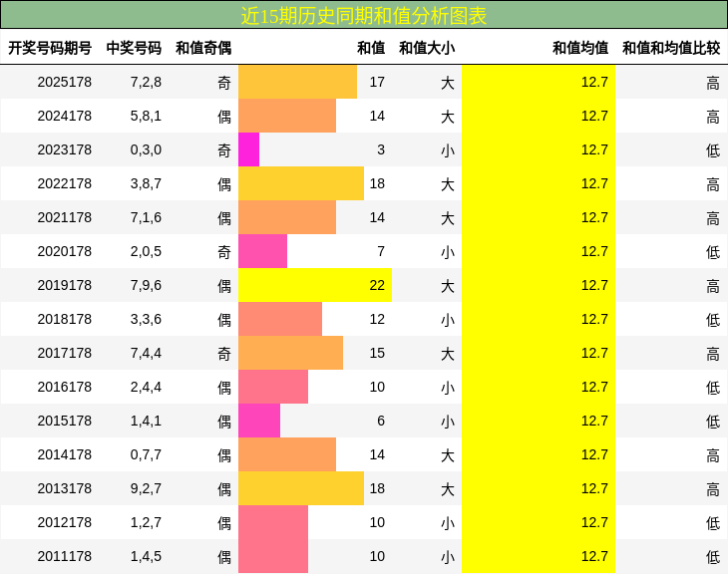Click issue number 2022178
This screenshot has height=574, width=728.
(65, 183)
